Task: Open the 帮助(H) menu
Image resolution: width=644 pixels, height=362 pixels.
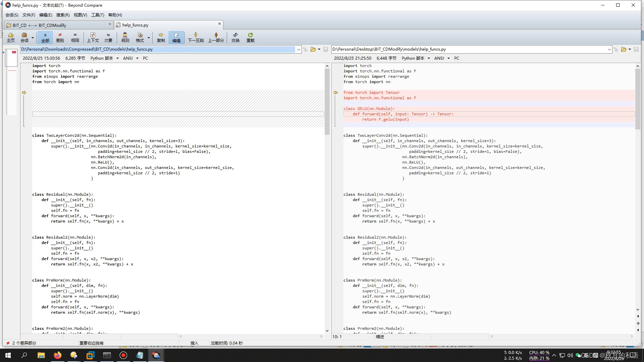Action: coord(115,15)
